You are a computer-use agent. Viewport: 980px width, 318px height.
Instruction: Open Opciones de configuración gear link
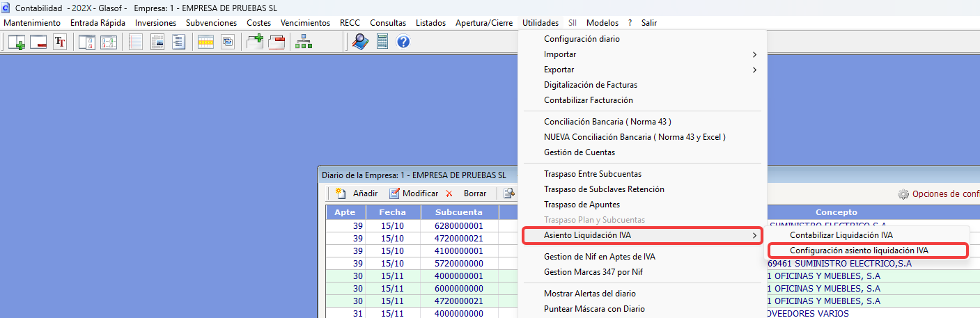pyautogui.click(x=939, y=194)
